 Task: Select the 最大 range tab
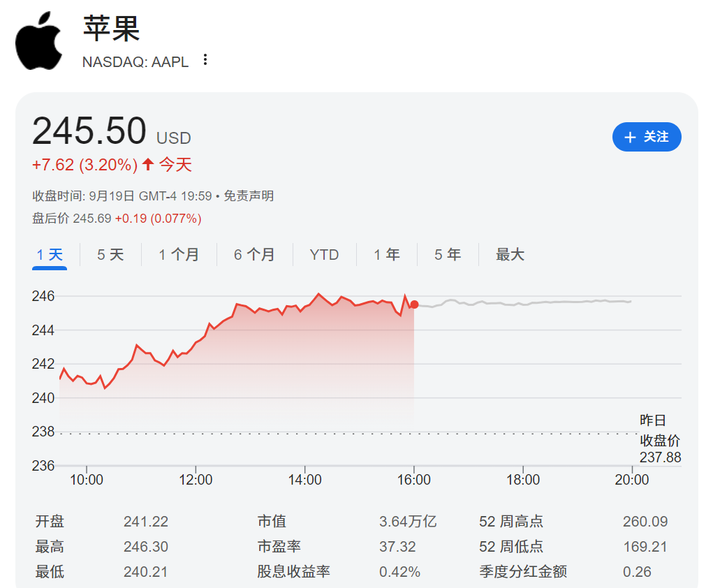(x=510, y=255)
